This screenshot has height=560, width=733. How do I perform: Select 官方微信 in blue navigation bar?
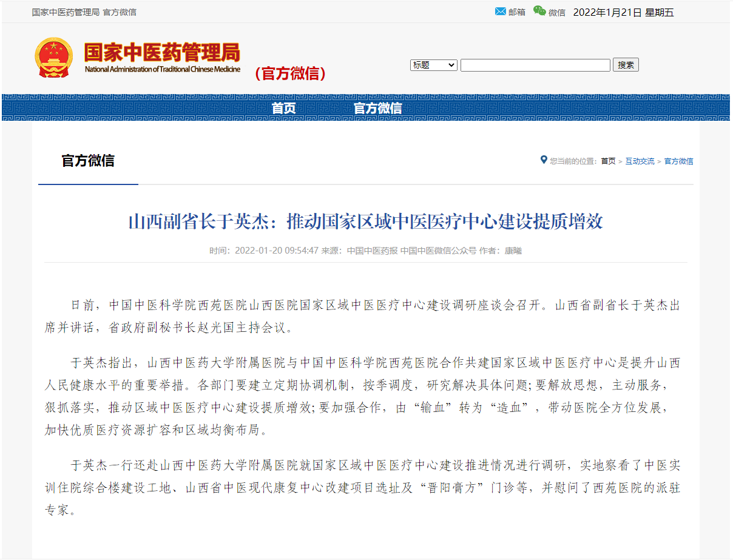(377, 108)
